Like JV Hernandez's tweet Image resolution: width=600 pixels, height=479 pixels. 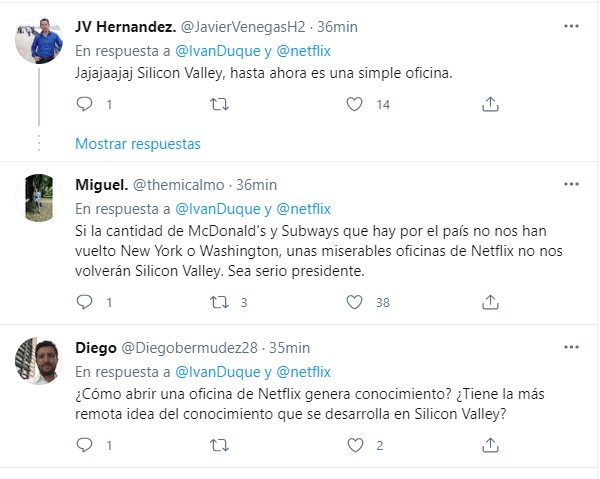pyautogui.click(x=354, y=104)
